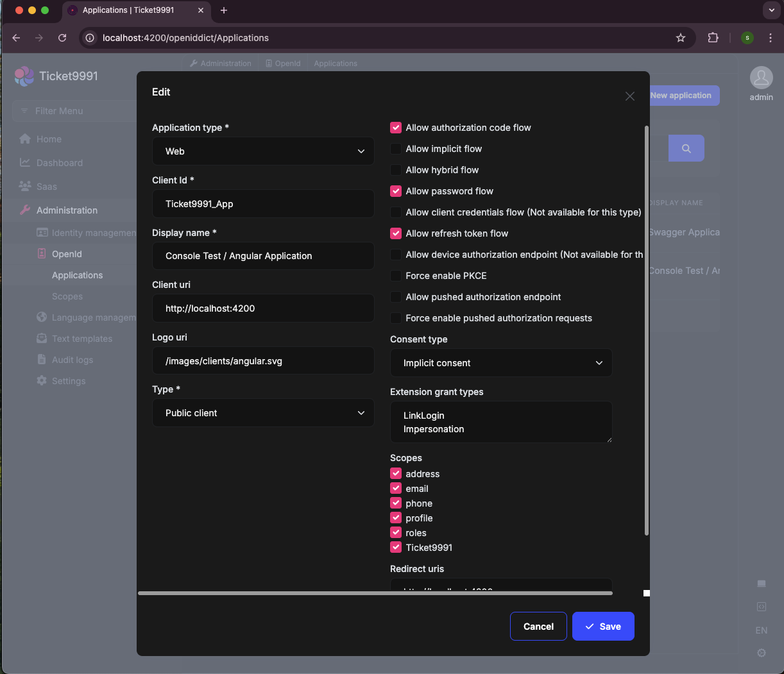Click the Ticket9991 logo icon
This screenshot has height=674, width=784.
(x=24, y=76)
